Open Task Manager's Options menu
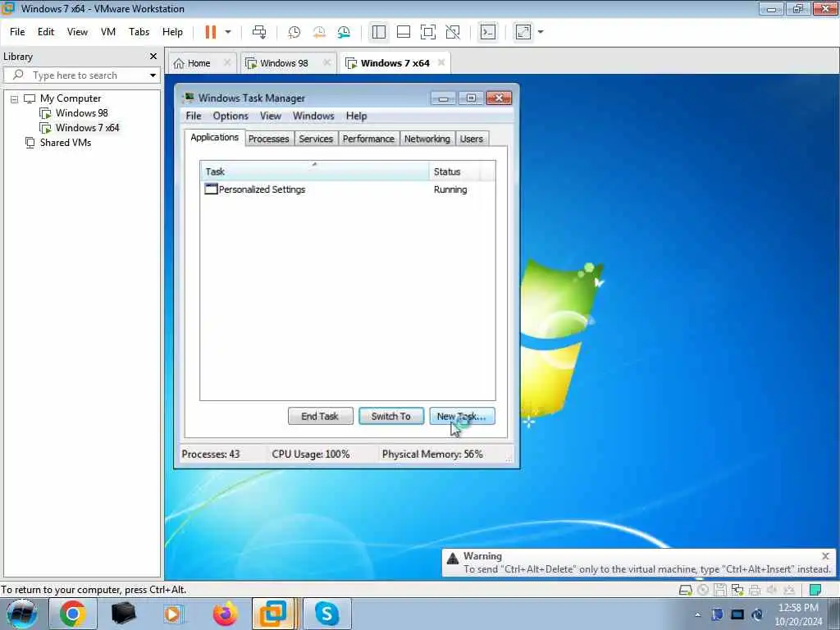840x630 pixels. click(231, 116)
